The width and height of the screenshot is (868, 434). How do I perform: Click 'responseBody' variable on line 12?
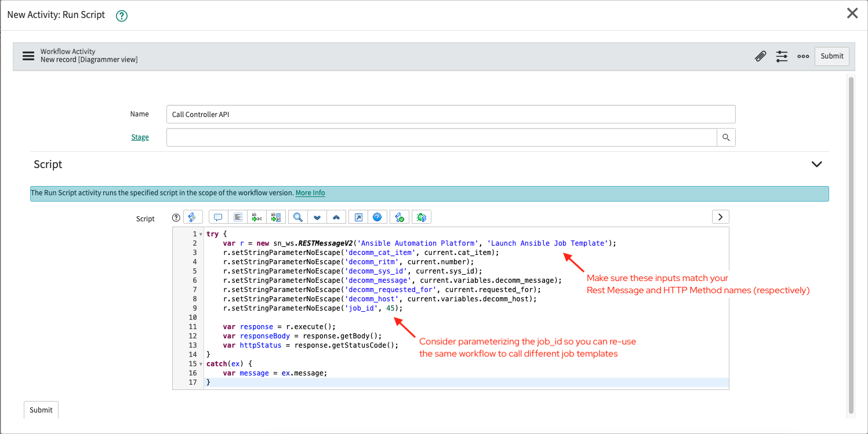pos(265,336)
